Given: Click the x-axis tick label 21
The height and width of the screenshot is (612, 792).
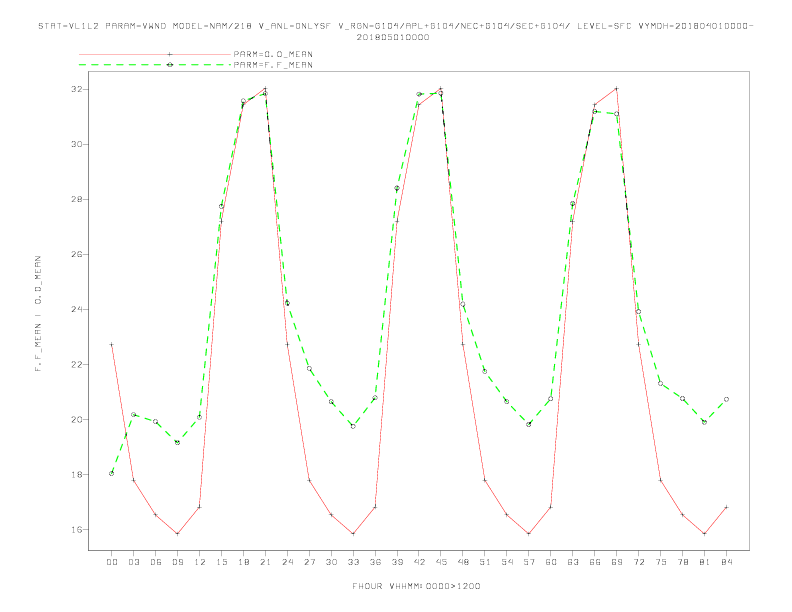Looking at the screenshot, I should (265, 562).
